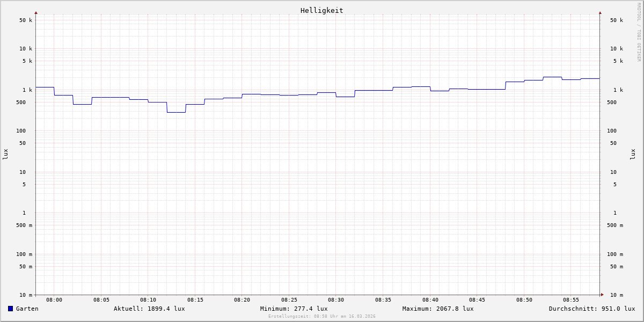Click the Aktuell 1899.4 lux value
644x322 pixels.
pos(149,309)
